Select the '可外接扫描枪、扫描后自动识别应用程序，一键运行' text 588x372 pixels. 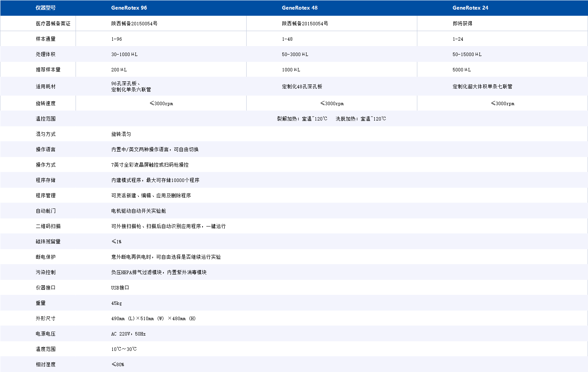(168, 226)
